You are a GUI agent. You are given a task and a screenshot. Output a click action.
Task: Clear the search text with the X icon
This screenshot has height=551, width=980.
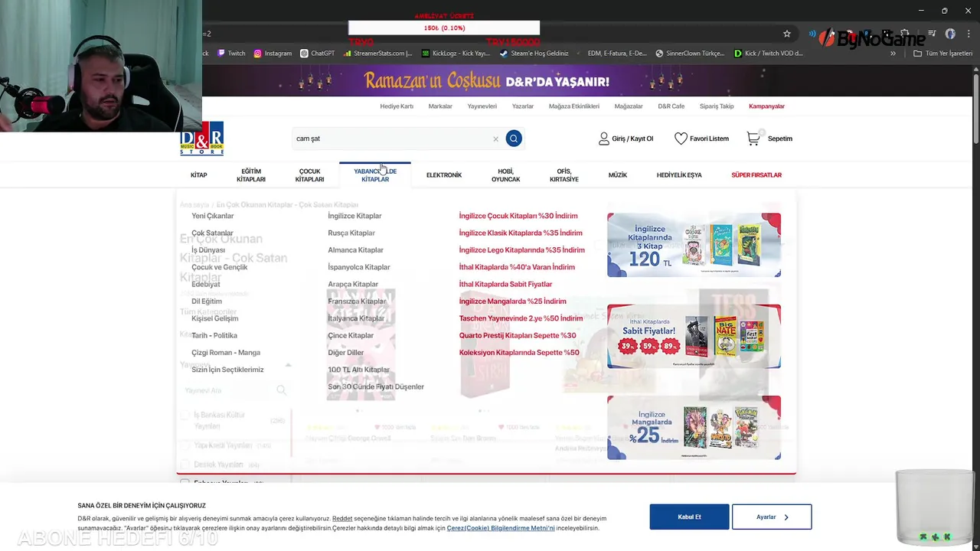pos(495,139)
